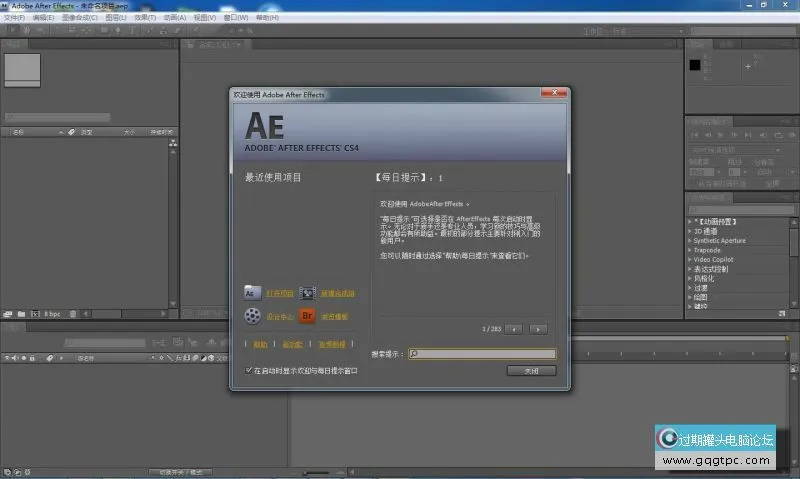800x479 pixels.
Task: Click the Effects panel search field
Action: (x=741, y=210)
